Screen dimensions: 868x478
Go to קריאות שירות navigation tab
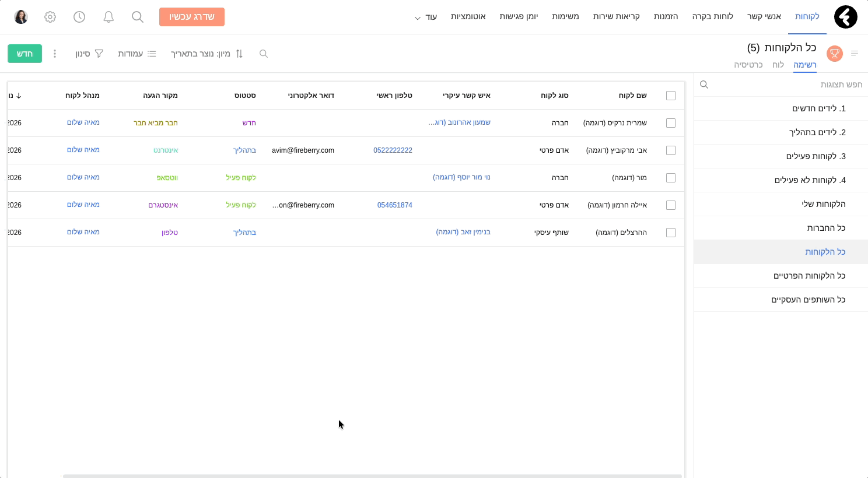click(x=617, y=16)
